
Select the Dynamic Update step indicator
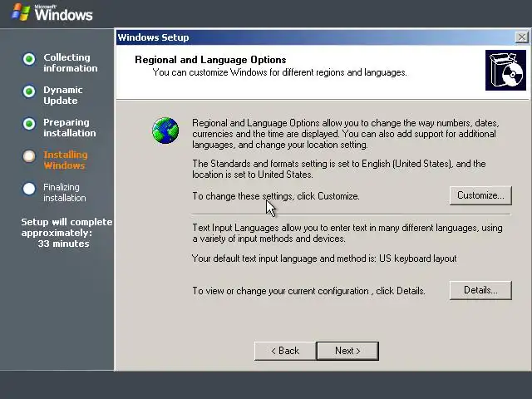[x=29, y=91]
